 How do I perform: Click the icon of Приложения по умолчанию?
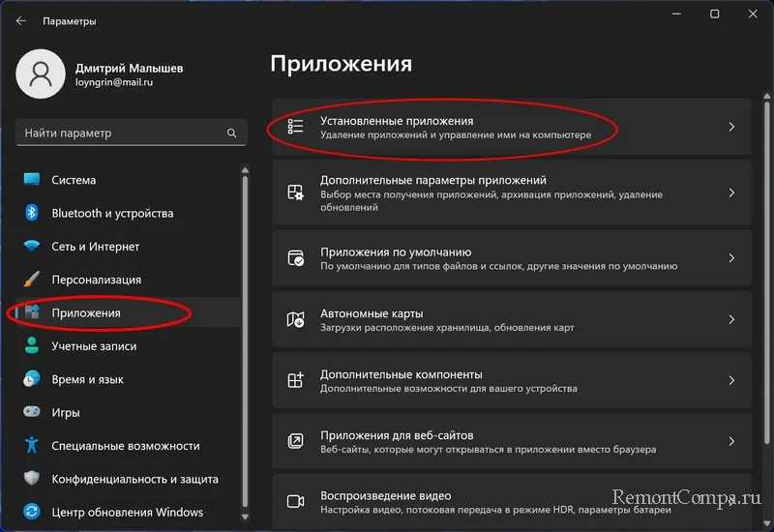click(296, 258)
